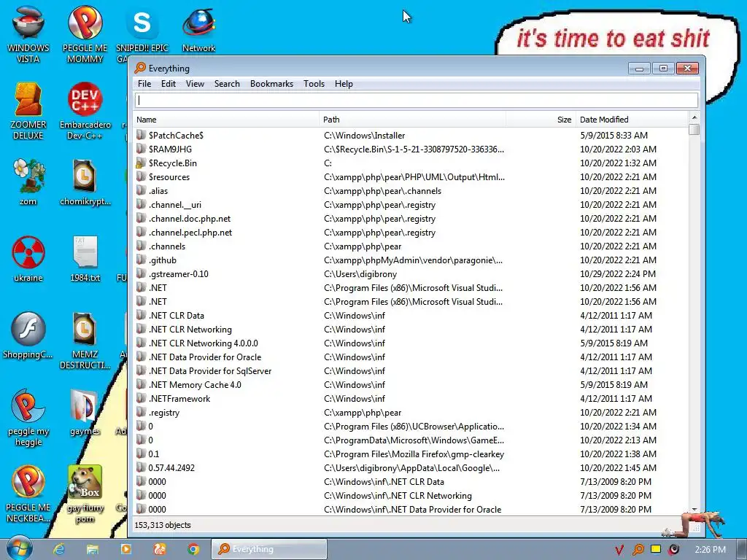
Task: Open Windows Media Player taskbar icon
Action: pyautogui.click(x=125, y=549)
